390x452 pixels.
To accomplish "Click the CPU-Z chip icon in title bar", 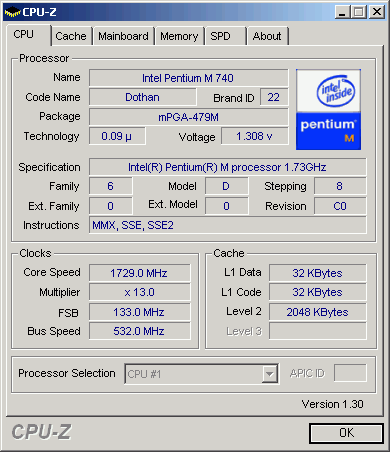I will (12, 12).
